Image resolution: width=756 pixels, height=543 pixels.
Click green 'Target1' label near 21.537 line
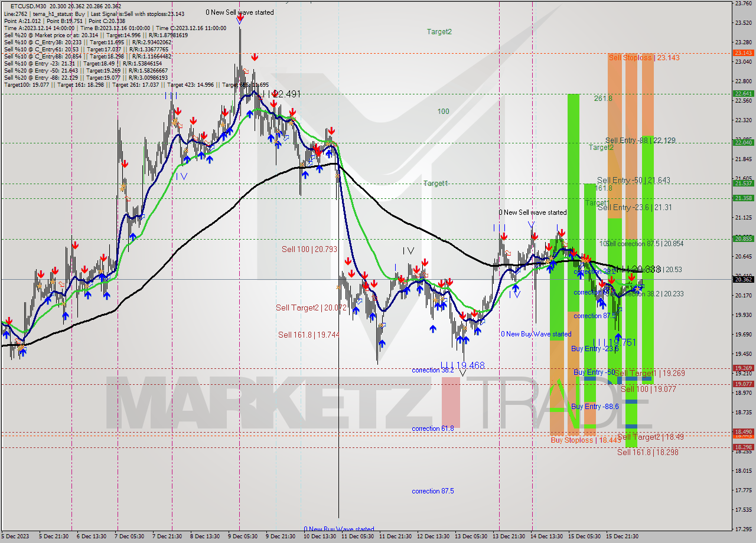coord(436,184)
